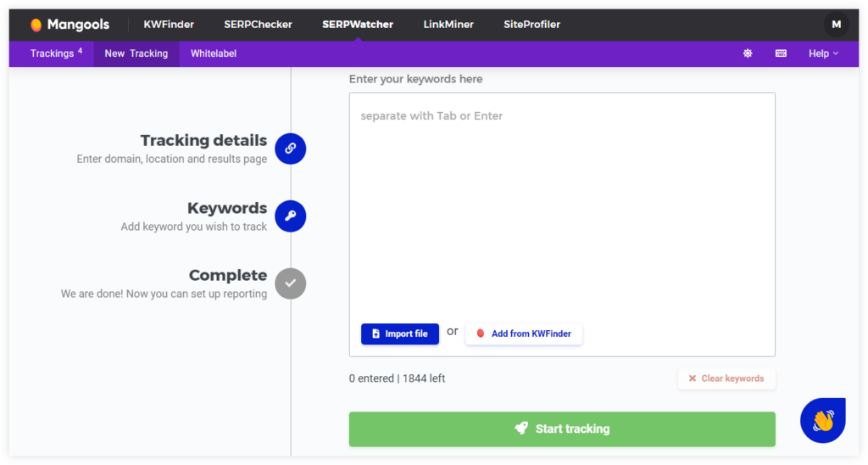This screenshot has width=868, height=465.
Task: Open the user account avatar M
Action: click(836, 25)
